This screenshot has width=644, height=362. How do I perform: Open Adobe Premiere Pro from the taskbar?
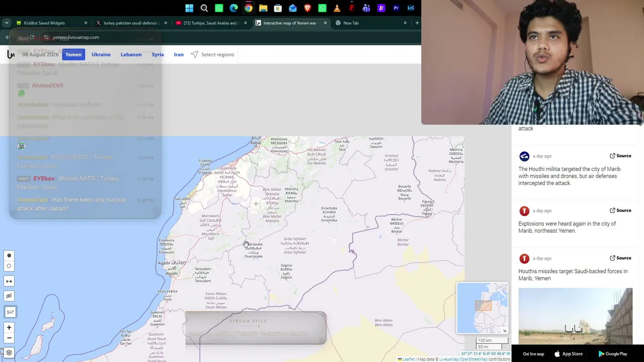396,8
